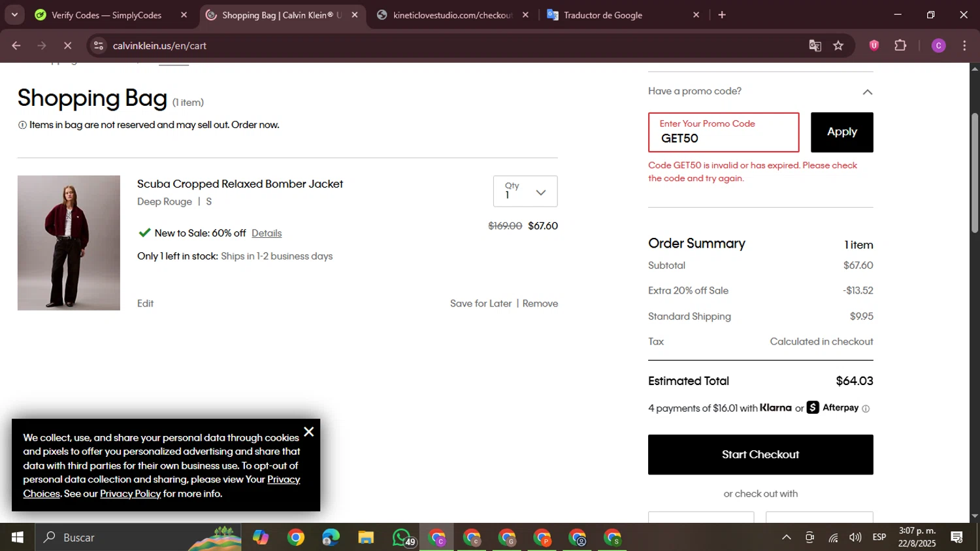980x551 pixels.
Task: Open the Qty dropdown
Action: [525, 191]
